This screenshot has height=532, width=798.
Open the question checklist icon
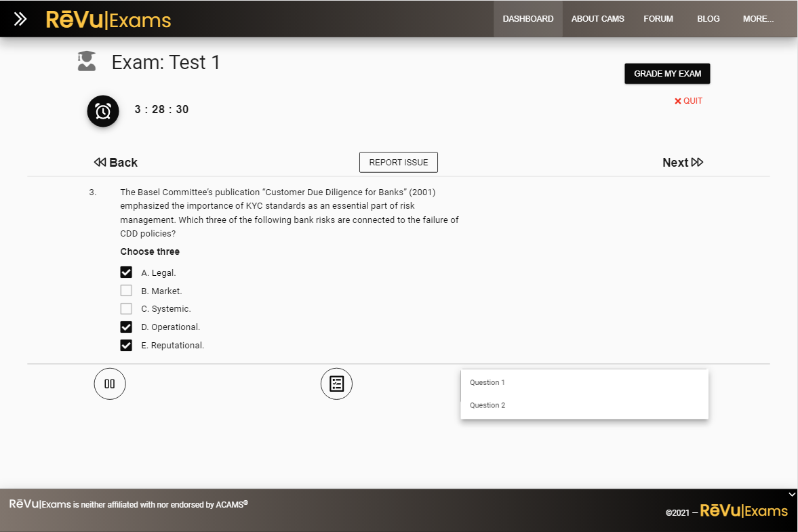(336, 384)
